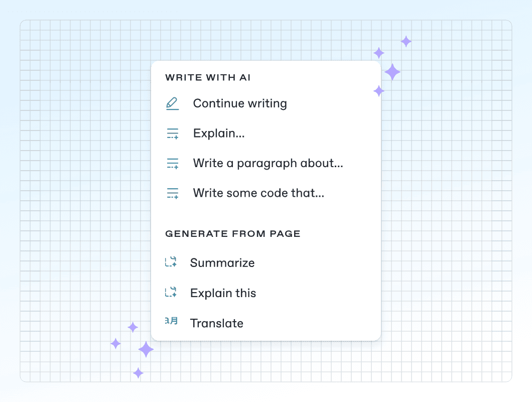Pick Write some code that...
This screenshot has height=402, width=532.
[x=258, y=193]
